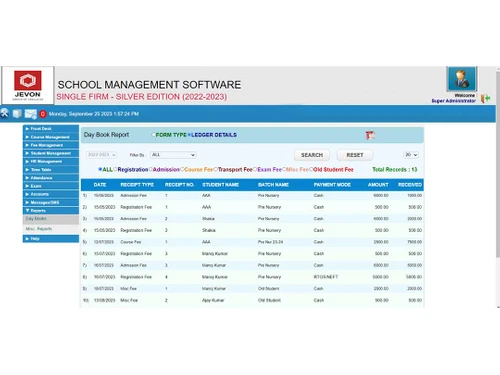Choose the Admission radio option
This screenshot has width=500, height=375.
tap(151, 169)
